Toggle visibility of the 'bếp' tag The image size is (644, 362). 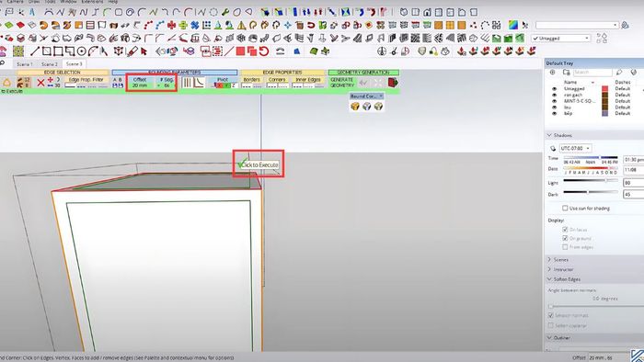[x=555, y=113]
